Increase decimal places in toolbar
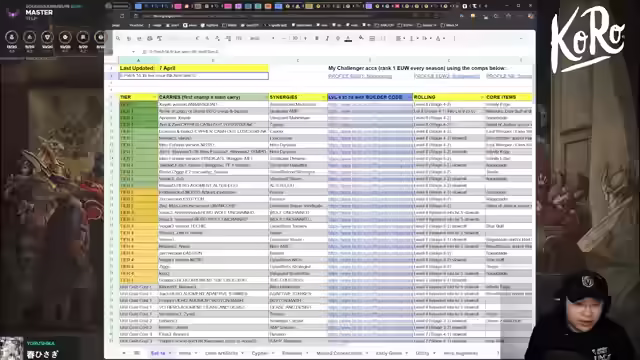640x360 pixels. [228, 38]
